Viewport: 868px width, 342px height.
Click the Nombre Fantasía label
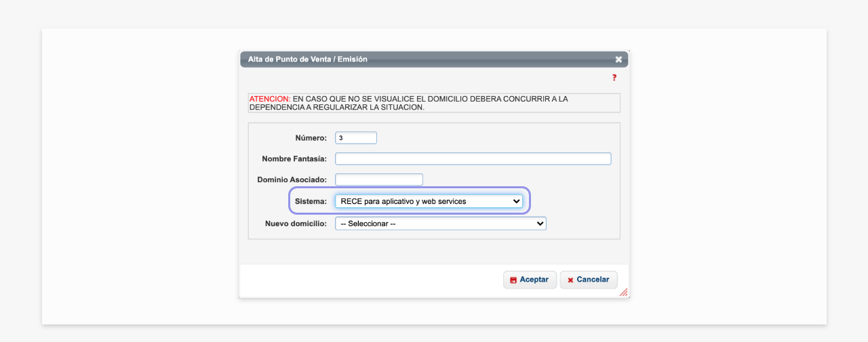point(294,159)
